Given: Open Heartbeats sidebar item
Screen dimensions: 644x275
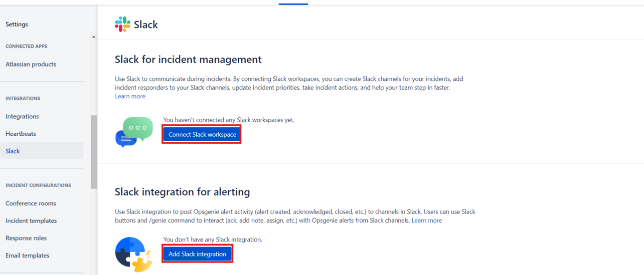Looking at the screenshot, I should click(x=21, y=134).
